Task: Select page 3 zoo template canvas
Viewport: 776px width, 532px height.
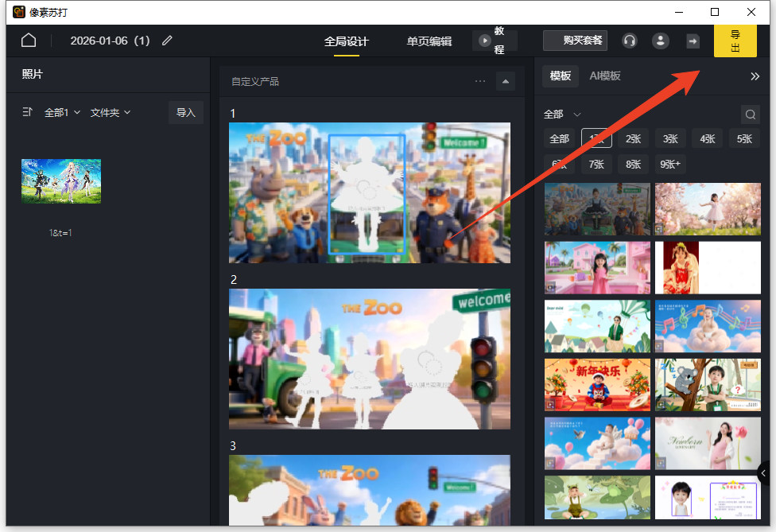Action: (x=369, y=490)
